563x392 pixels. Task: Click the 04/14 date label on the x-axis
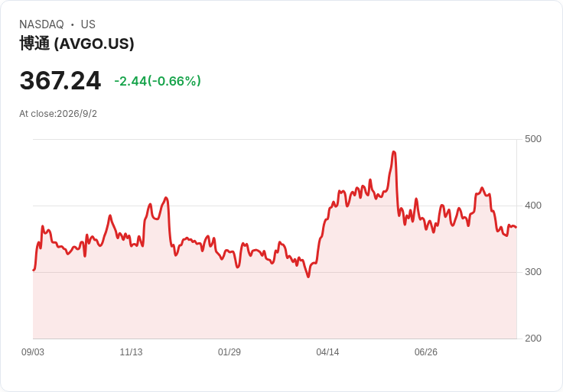(327, 352)
